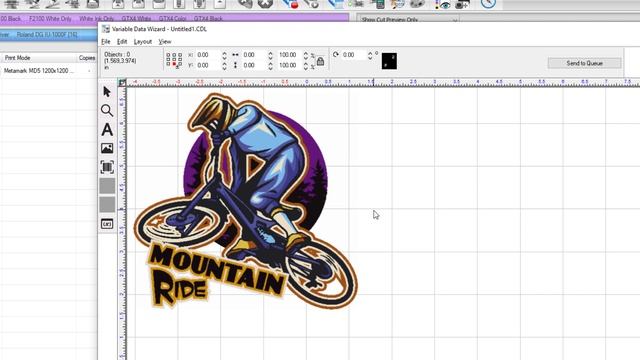Adjust the height value stepper arrows

271,65
